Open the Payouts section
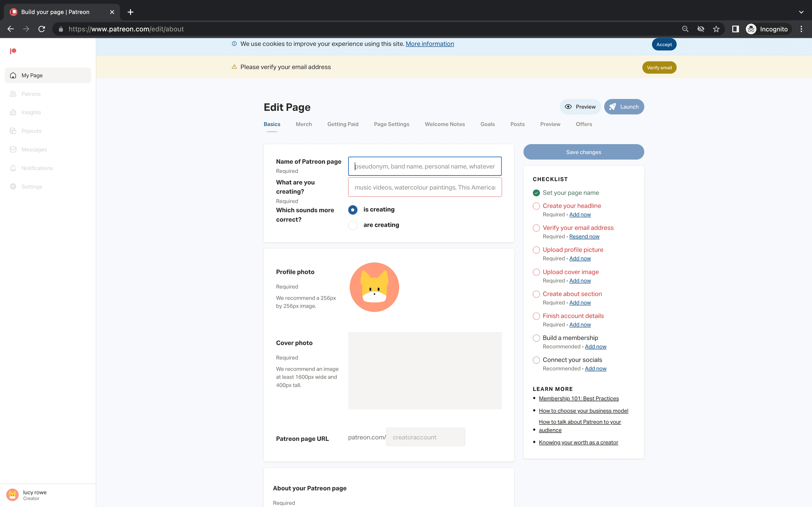 (31, 131)
